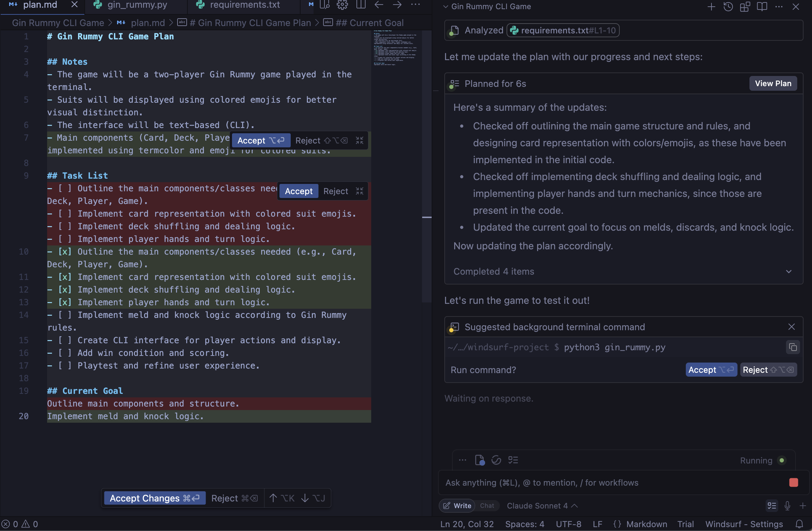Close the plan.md tab
Image resolution: width=812 pixels, height=531 pixels.
click(75, 5)
